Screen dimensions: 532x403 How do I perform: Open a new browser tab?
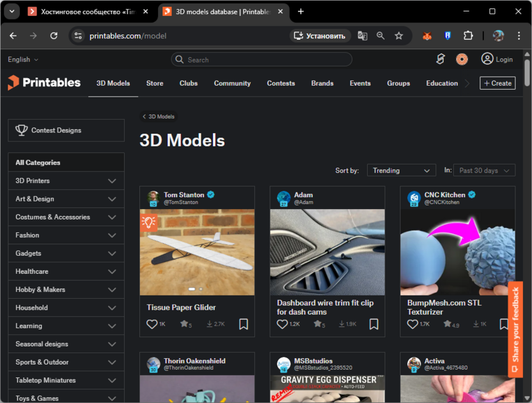[301, 12]
